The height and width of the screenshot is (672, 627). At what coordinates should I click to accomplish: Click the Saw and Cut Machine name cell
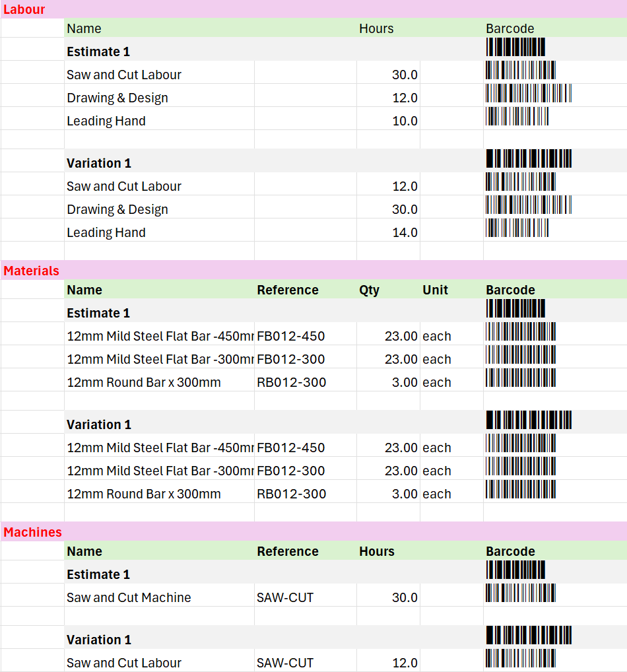click(x=129, y=597)
